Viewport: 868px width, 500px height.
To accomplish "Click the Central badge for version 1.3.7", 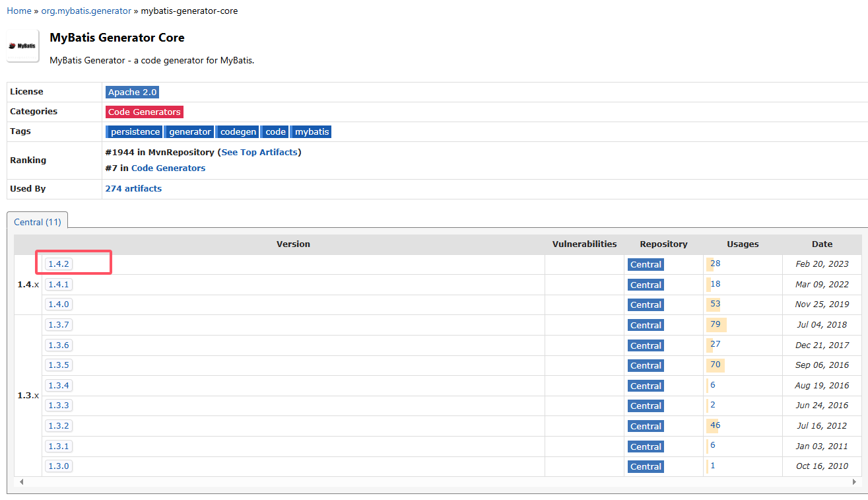I will pyautogui.click(x=646, y=325).
